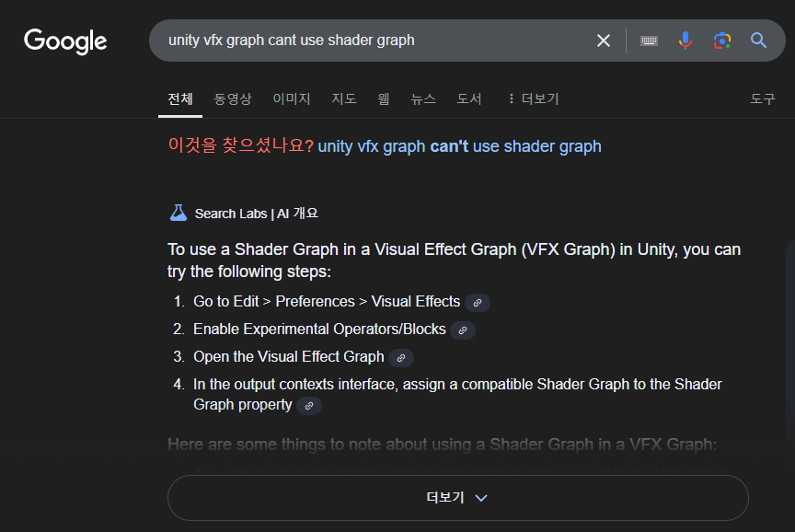795x532 pixels.
Task: Switch to the 도서 tab
Action: [x=469, y=98]
